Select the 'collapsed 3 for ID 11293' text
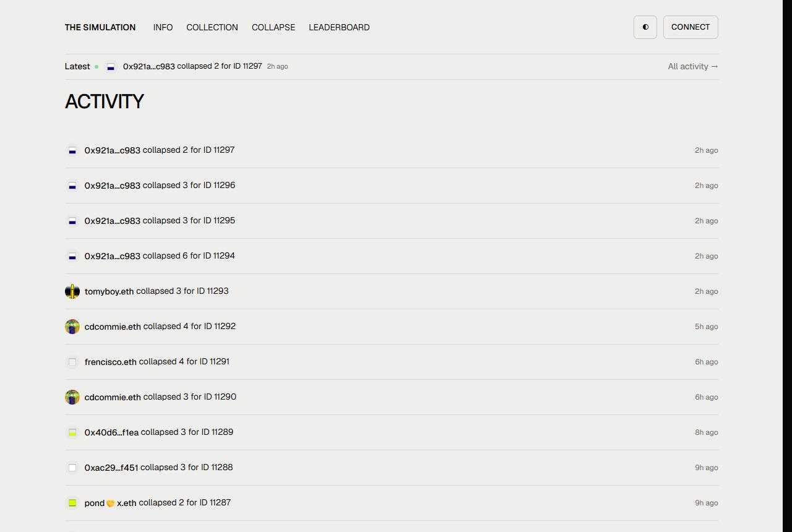The height and width of the screenshot is (532, 792). [183, 291]
